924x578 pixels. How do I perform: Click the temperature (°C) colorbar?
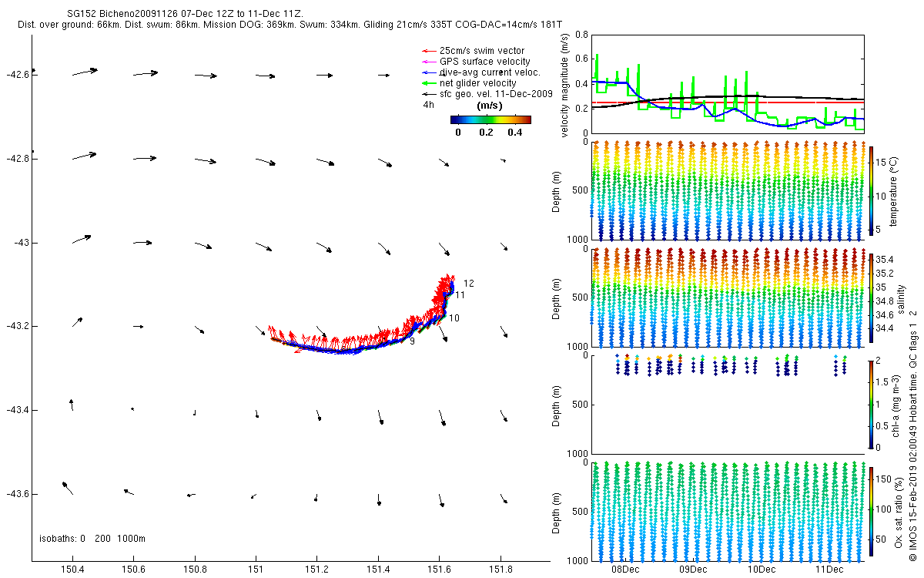(x=872, y=190)
